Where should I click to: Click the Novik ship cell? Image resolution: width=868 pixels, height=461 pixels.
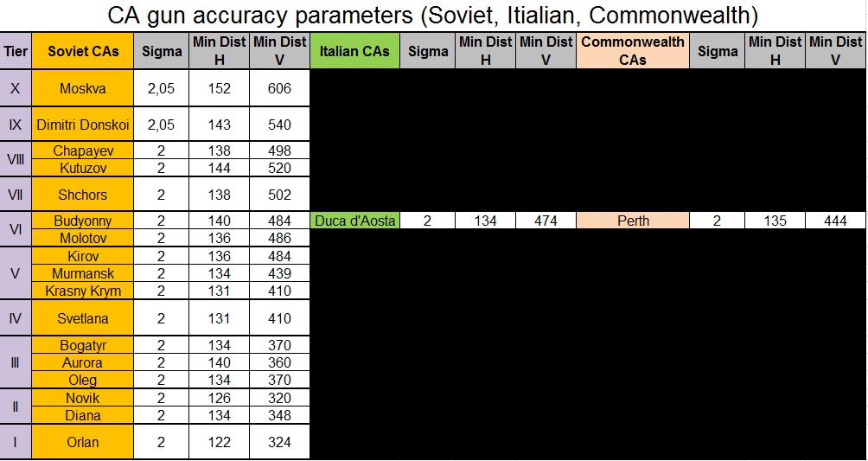pos(82,398)
